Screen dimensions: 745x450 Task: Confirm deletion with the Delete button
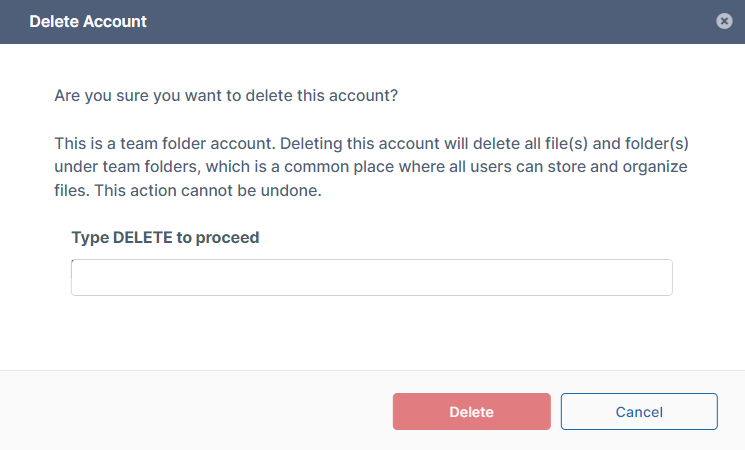pos(471,411)
